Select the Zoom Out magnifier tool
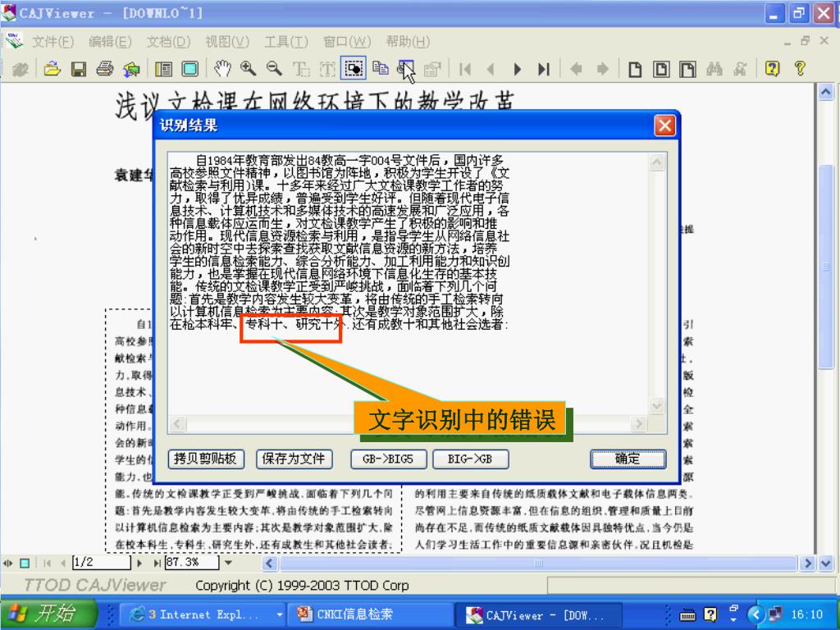 click(x=274, y=69)
